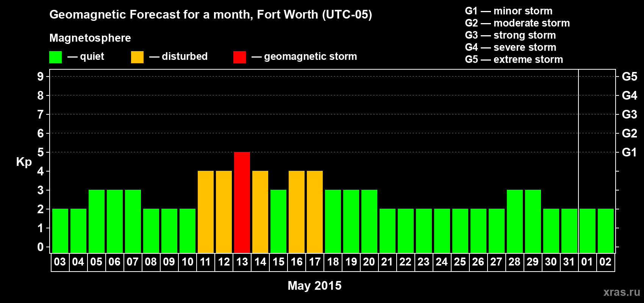This screenshot has height=303, width=644.
Task: Click the date label 21 on the axis
Action: point(387,262)
